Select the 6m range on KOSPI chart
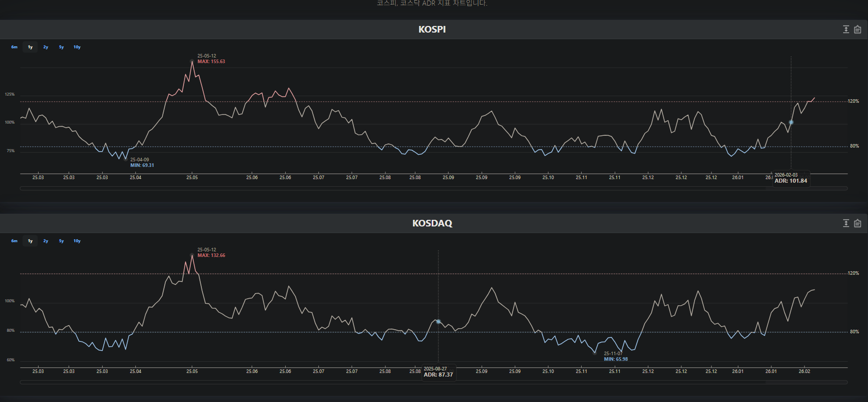 (14, 47)
